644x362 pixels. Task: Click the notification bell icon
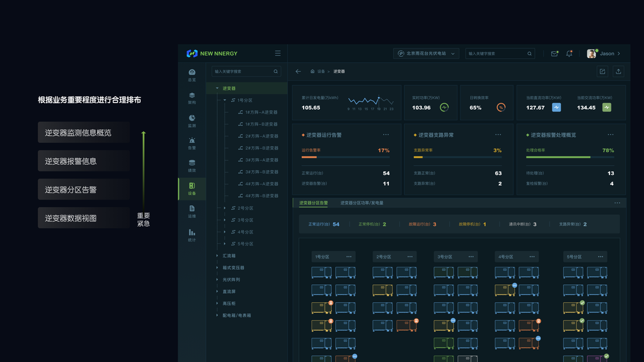click(569, 53)
